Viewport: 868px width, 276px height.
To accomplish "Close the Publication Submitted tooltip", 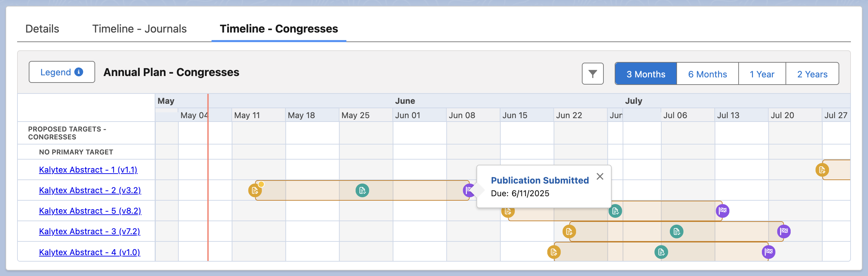I will 600,176.
